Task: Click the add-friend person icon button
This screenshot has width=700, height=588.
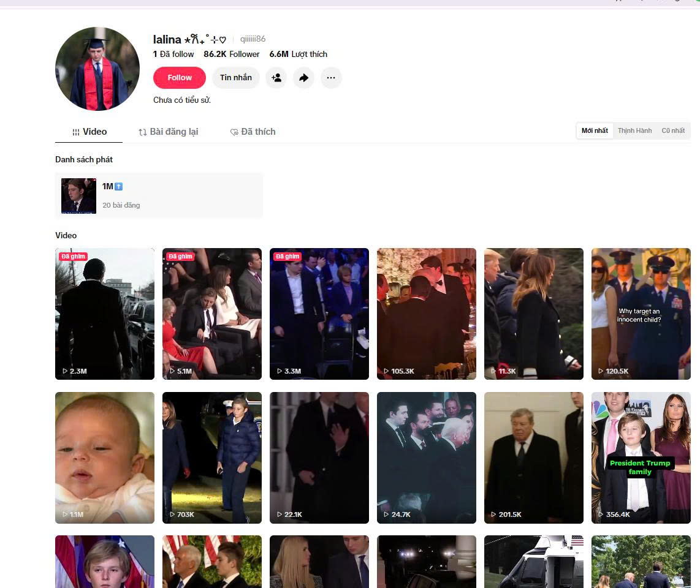Action: (276, 78)
